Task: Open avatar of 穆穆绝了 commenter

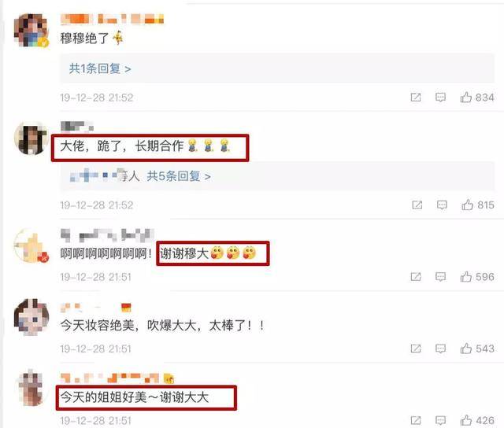Action: [31, 30]
